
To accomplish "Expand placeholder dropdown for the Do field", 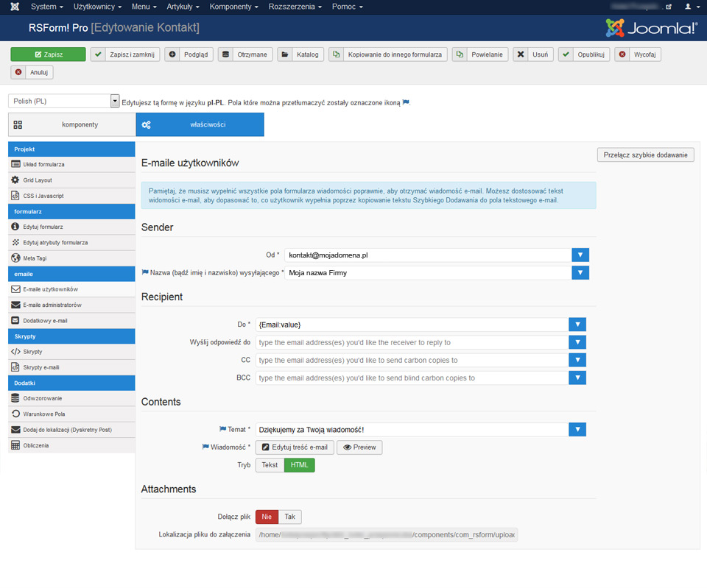I will click(577, 325).
